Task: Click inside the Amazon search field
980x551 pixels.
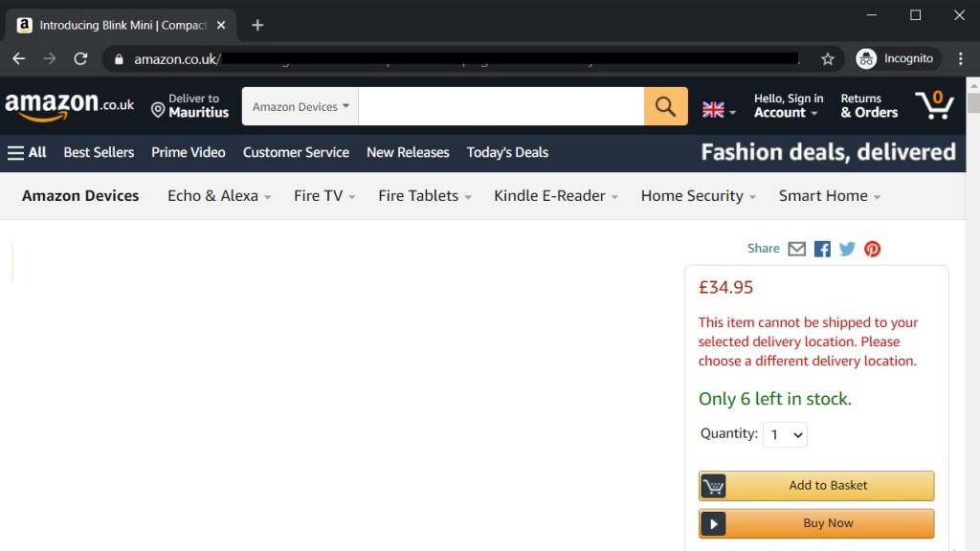Action: (501, 106)
